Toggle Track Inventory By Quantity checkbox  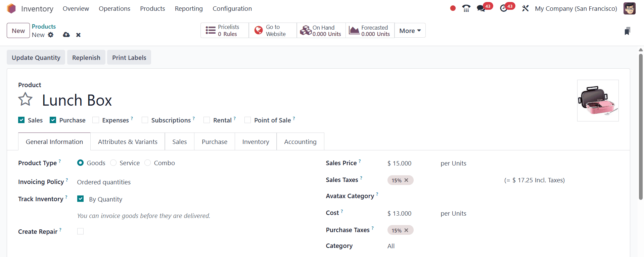[x=80, y=199]
